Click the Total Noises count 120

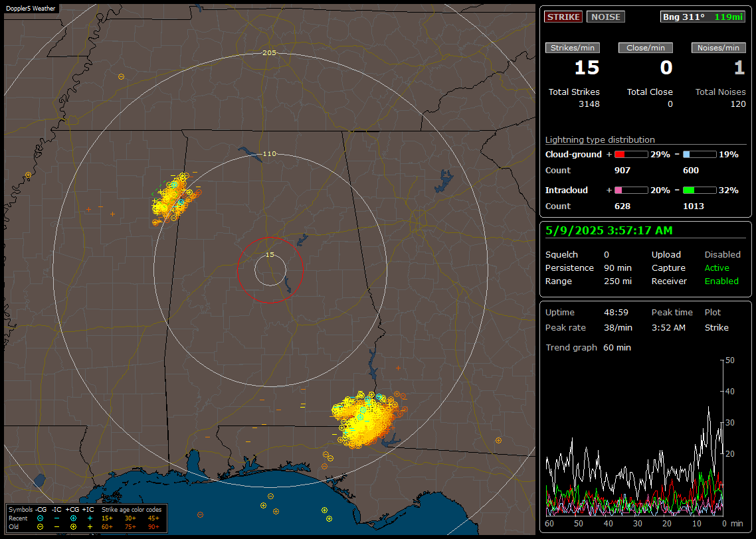(x=738, y=104)
